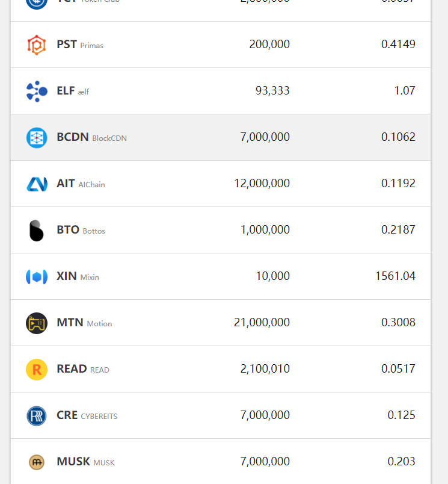Select the XIN Mixin blue icon
The width and height of the screenshot is (448, 484).
coord(37,277)
